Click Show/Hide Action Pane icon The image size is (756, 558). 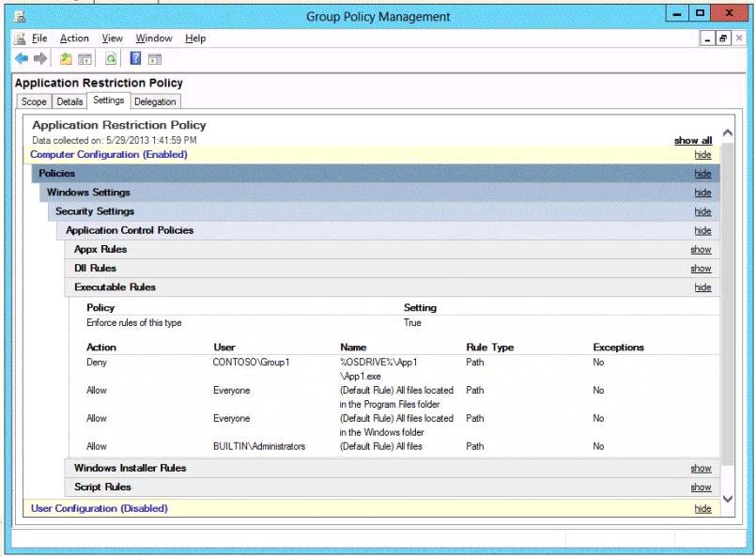click(x=155, y=59)
